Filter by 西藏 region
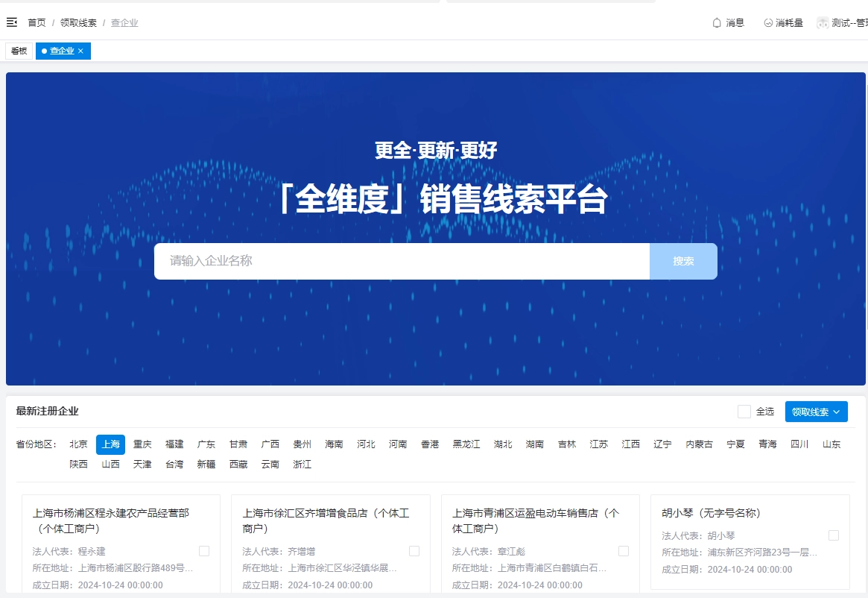This screenshot has height=598, width=868. tap(238, 465)
